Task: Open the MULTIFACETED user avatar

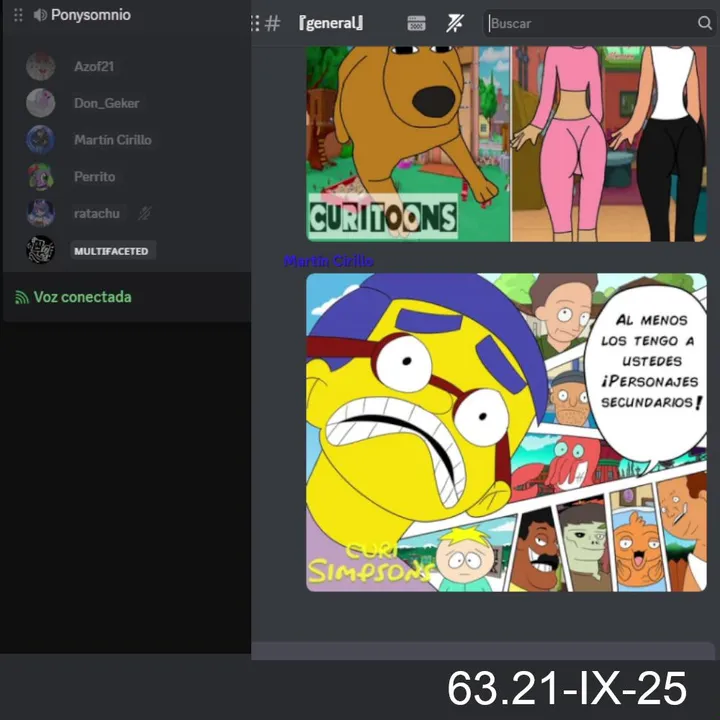Action: [x=40, y=250]
